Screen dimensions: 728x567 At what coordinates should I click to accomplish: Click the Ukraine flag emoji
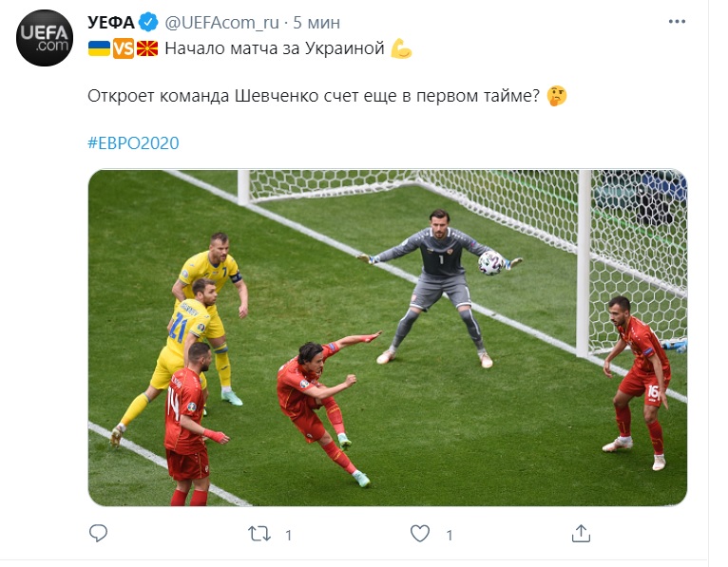point(100,48)
